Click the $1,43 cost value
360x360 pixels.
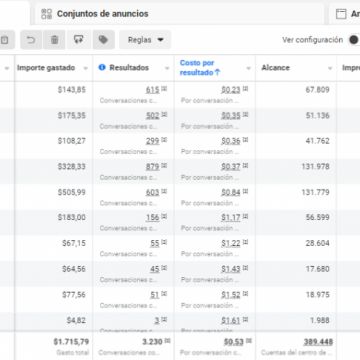click(231, 269)
